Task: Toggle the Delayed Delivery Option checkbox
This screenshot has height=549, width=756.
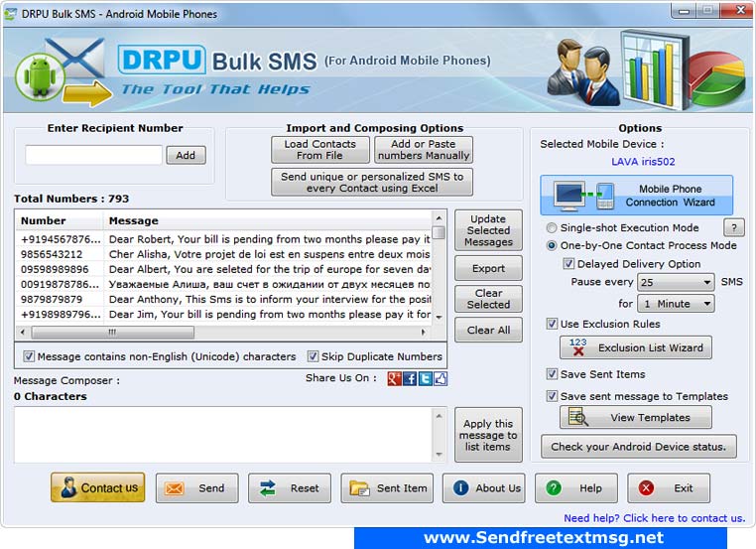Action: (x=568, y=264)
